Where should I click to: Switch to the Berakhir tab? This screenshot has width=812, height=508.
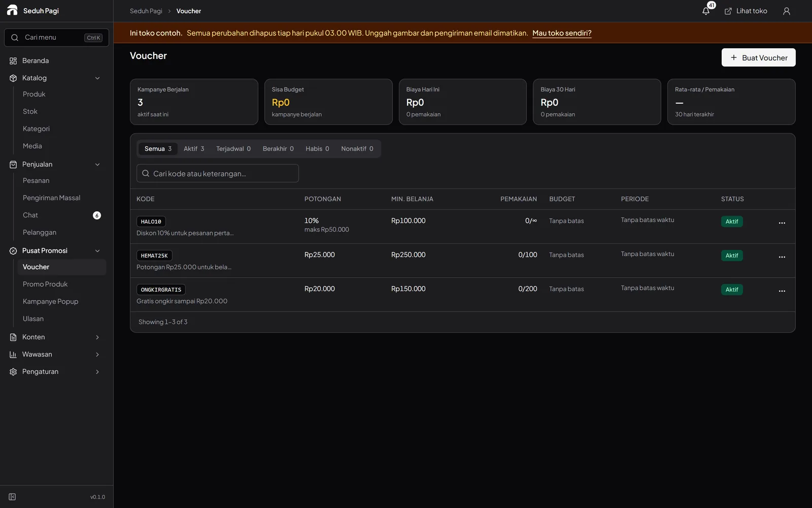tap(278, 149)
